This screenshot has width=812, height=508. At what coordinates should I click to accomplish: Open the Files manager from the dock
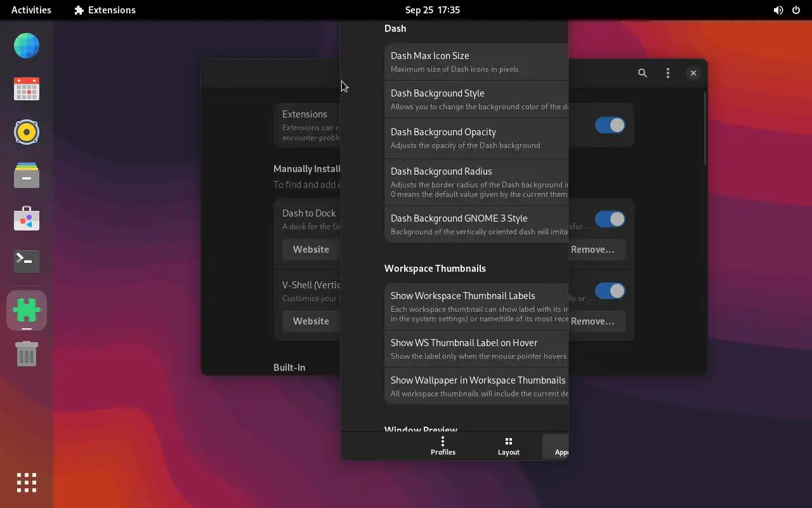point(27,175)
